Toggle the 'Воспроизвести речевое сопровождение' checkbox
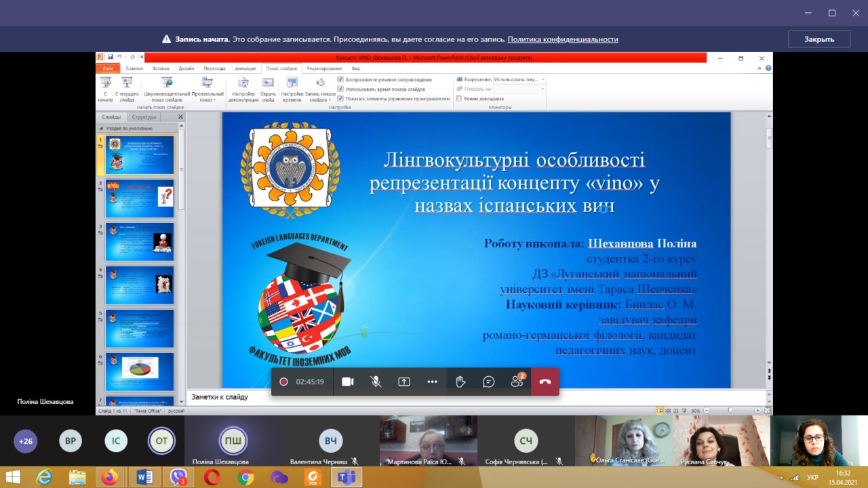This screenshot has height=488, width=868. (340, 79)
